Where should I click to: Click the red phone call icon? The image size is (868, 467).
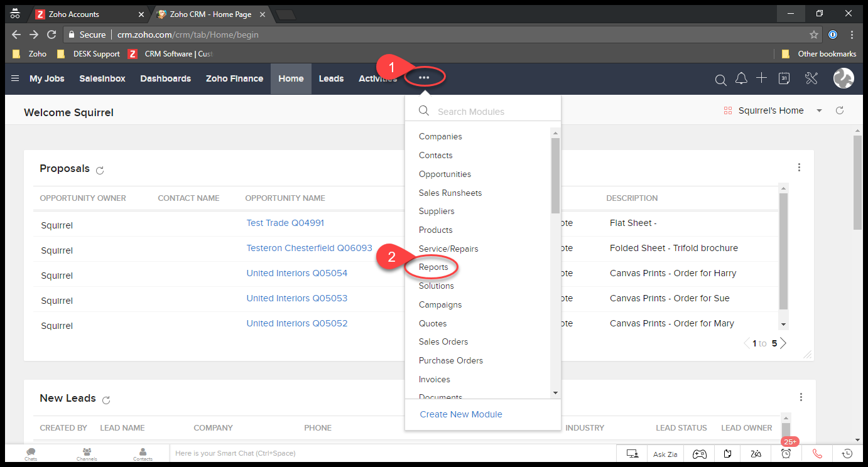pyautogui.click(x=817, y=453)
